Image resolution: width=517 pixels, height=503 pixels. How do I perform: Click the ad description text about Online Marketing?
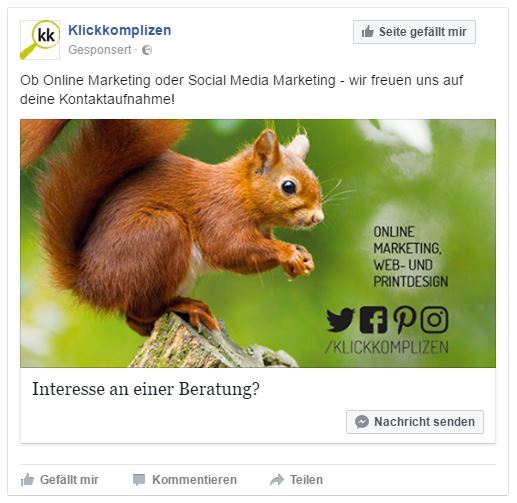241,90
